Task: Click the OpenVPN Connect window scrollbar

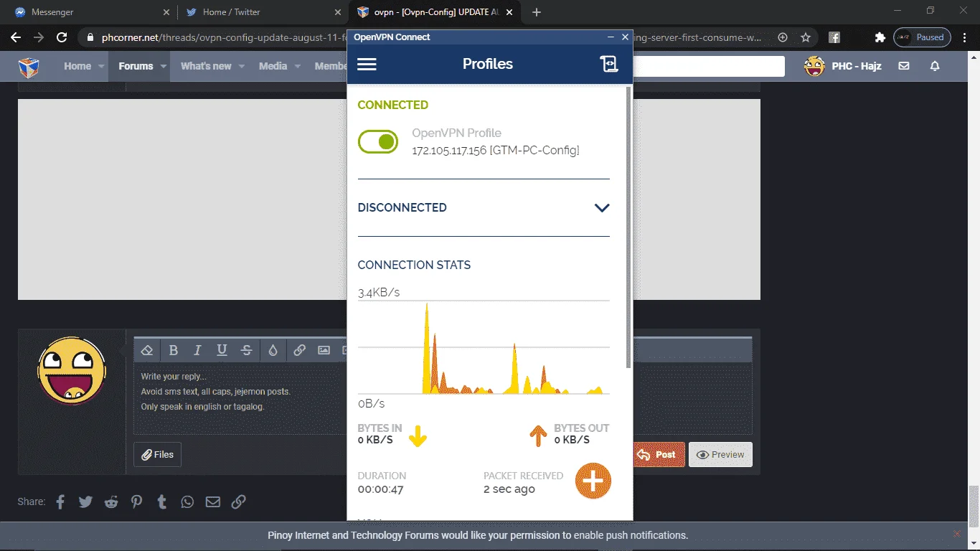Action: tap(629, 227)
